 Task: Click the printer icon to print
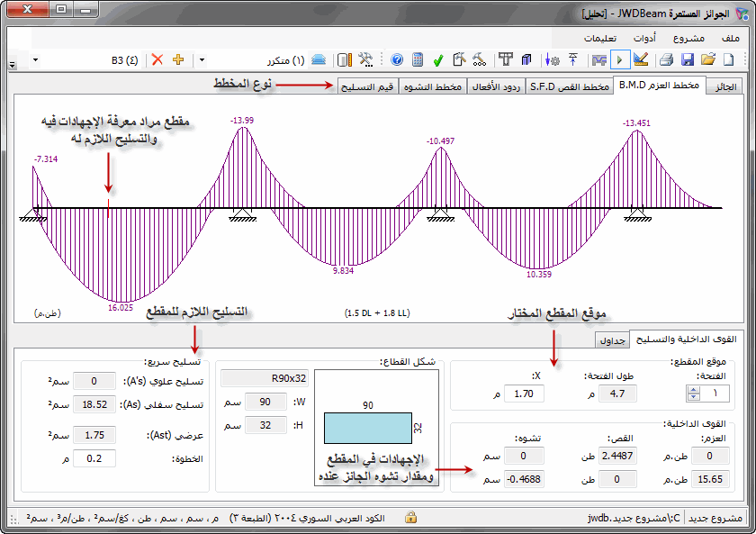click(666, 60)
